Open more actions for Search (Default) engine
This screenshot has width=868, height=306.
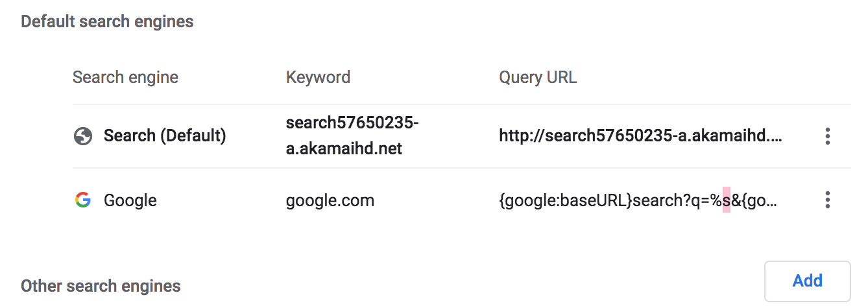827,136
